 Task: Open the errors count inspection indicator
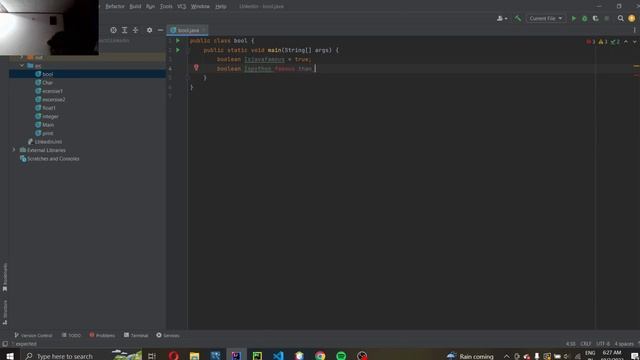tap(590, 42)
